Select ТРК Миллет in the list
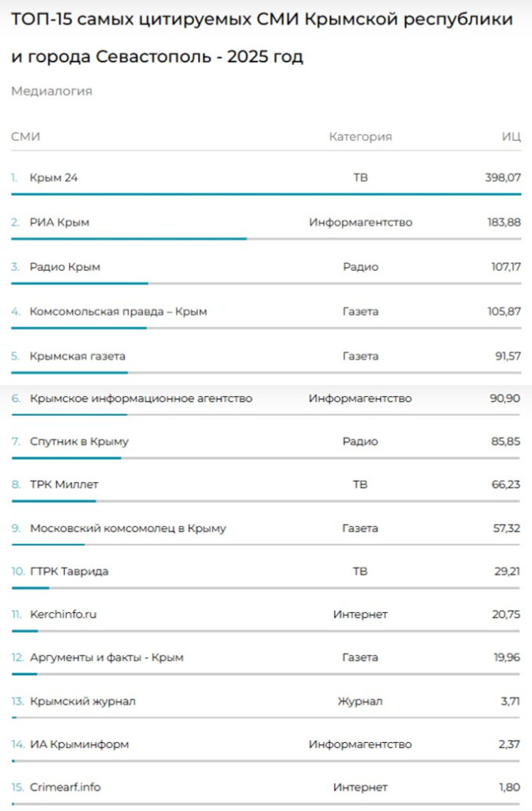 [x=64, y=484]
